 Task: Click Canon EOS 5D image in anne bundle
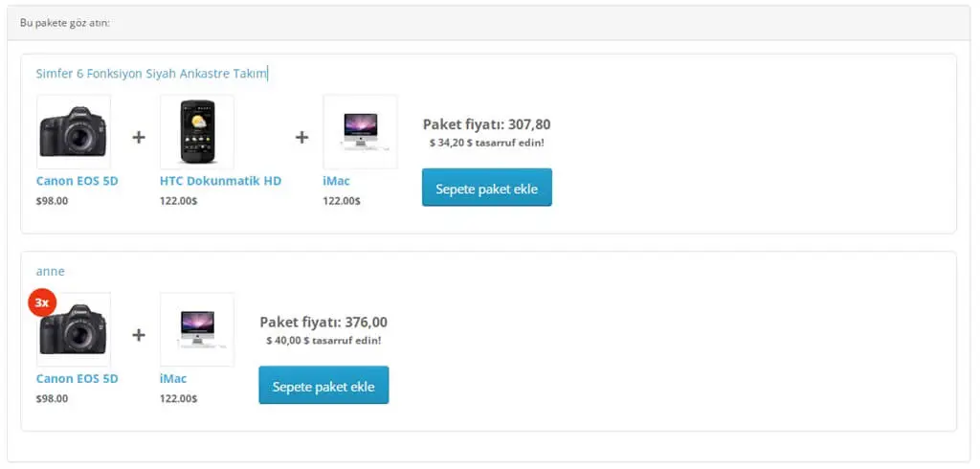pyautogui.click(x=74, y=329)
